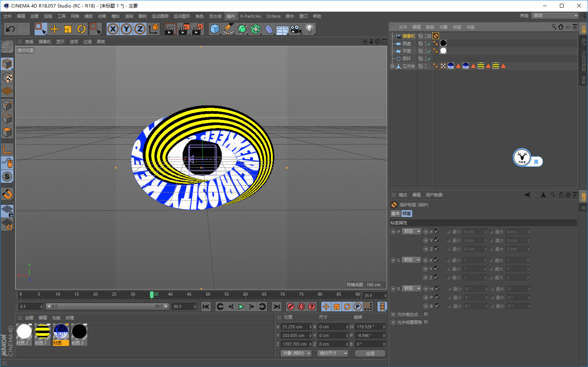The width and height of the screenshot is (588, 367).
Task: Add a camera object
Action: point(296,29)
